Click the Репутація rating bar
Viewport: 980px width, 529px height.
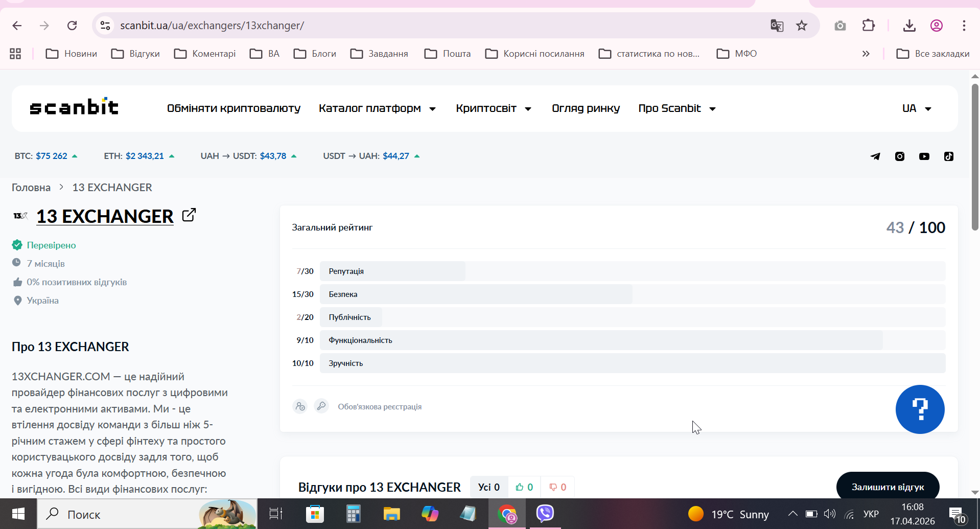(633, 271)
